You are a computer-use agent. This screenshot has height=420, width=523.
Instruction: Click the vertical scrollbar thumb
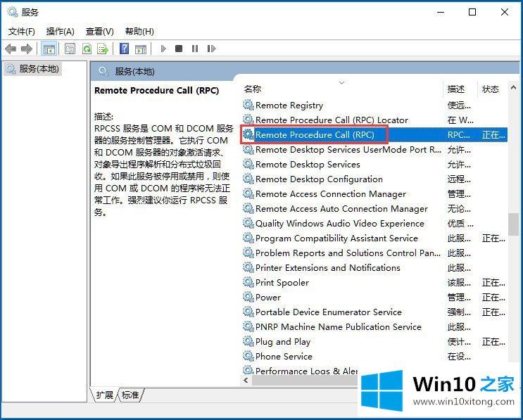(x=513, y=224)
